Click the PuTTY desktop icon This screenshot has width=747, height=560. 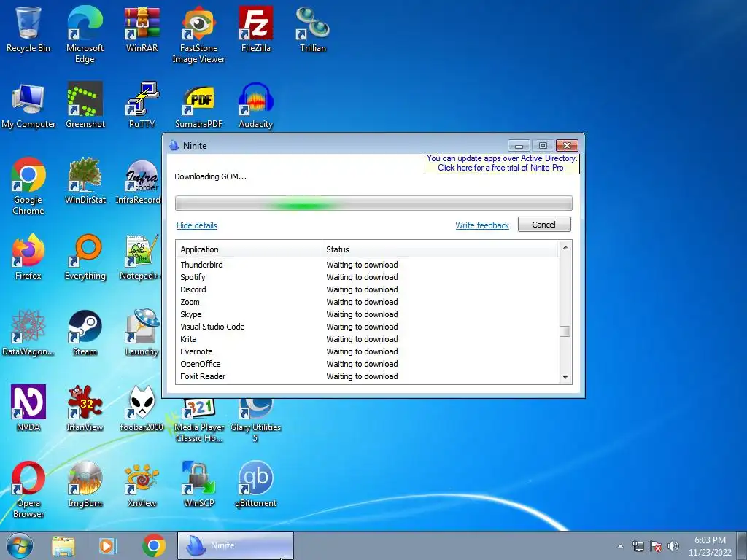point(142,106)
